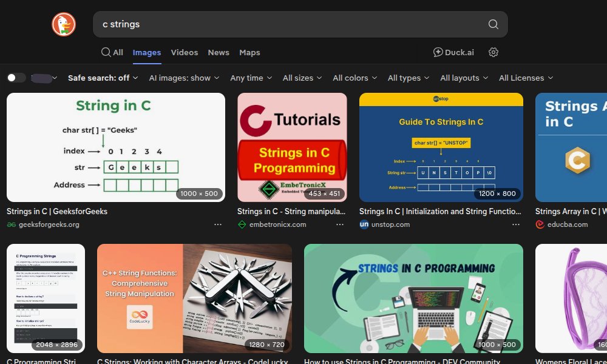Open the C Programming Strings document thumbnail
Image resolution: width=607 pixels, height=364 pixels.
46,298
